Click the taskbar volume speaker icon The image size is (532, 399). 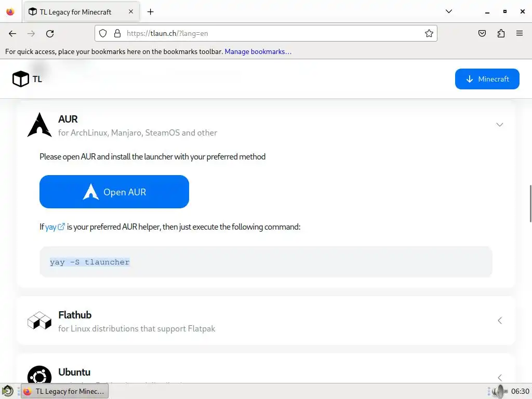pyautogui.click(x=499, y=391)
